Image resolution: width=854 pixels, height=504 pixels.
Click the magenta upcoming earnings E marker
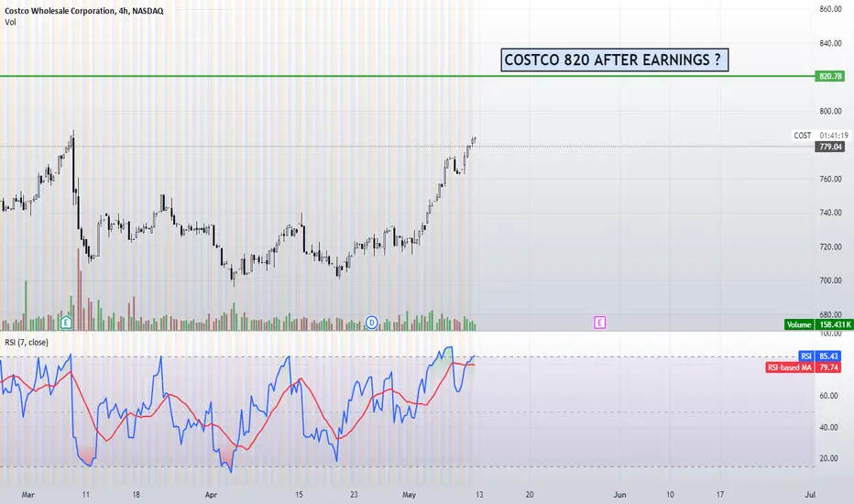[x=599, y=323]
